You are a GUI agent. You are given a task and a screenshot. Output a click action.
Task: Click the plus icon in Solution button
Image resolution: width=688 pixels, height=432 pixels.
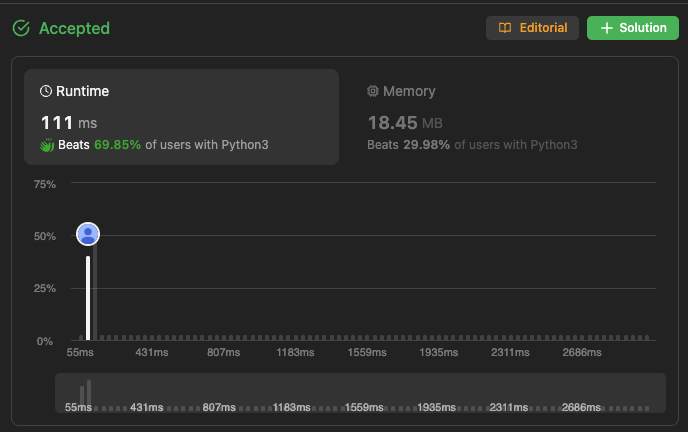(606, 28)
